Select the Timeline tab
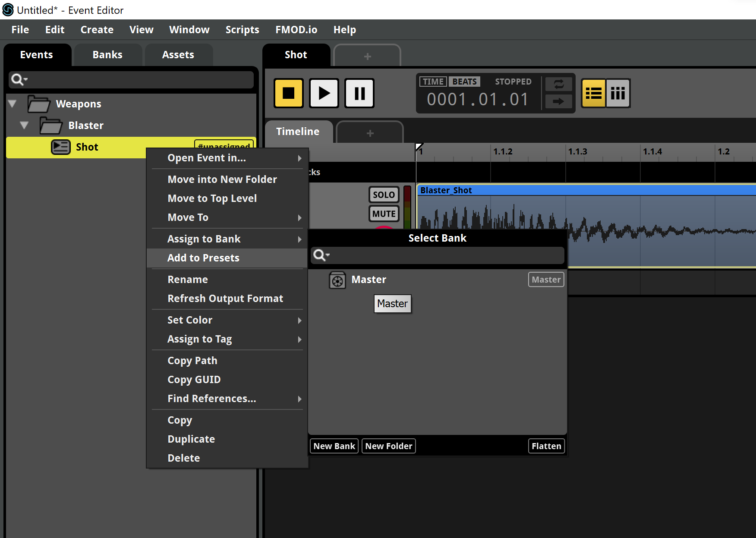This screenshot has height=538, width=756. tap(298, 132)
